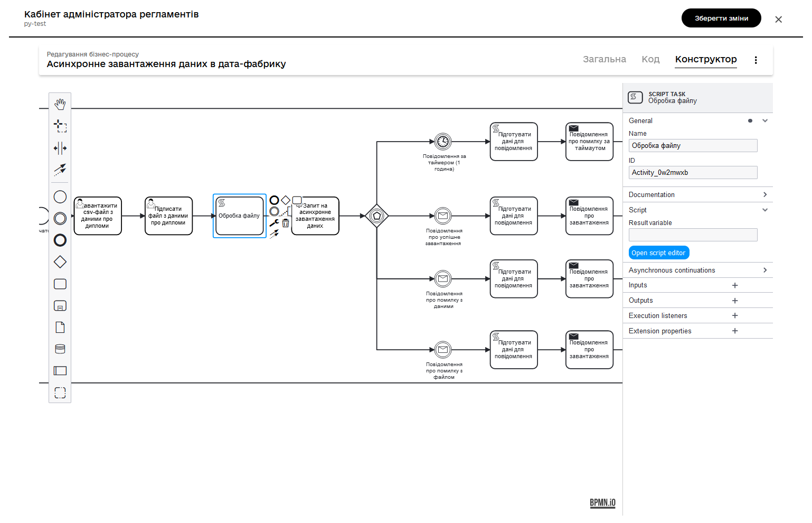812x523 pixels.
Task: Collapse the Script section
Action: pyautogui.click(x=765, y=210)
